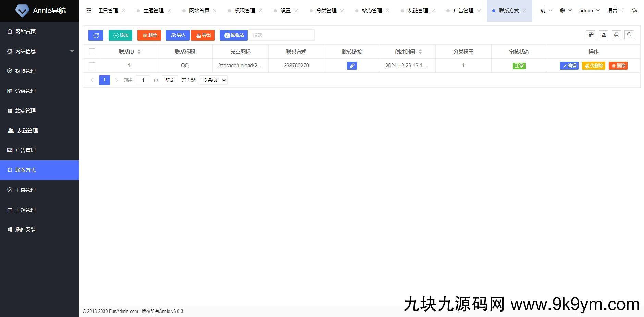Click the red 删除 in the QQ row

[x=618, y=66]
